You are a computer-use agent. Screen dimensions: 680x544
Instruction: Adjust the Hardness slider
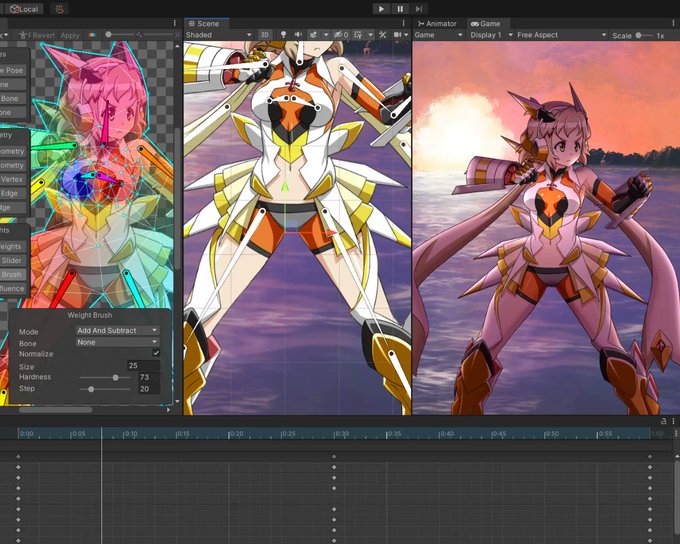[x=105, y=377]
